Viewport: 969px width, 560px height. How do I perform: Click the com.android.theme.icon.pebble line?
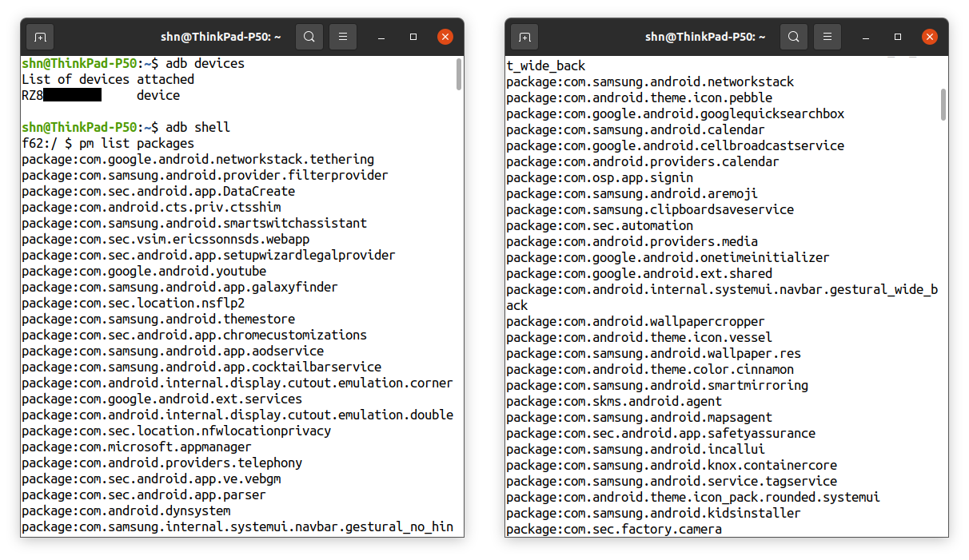[640, 97]
